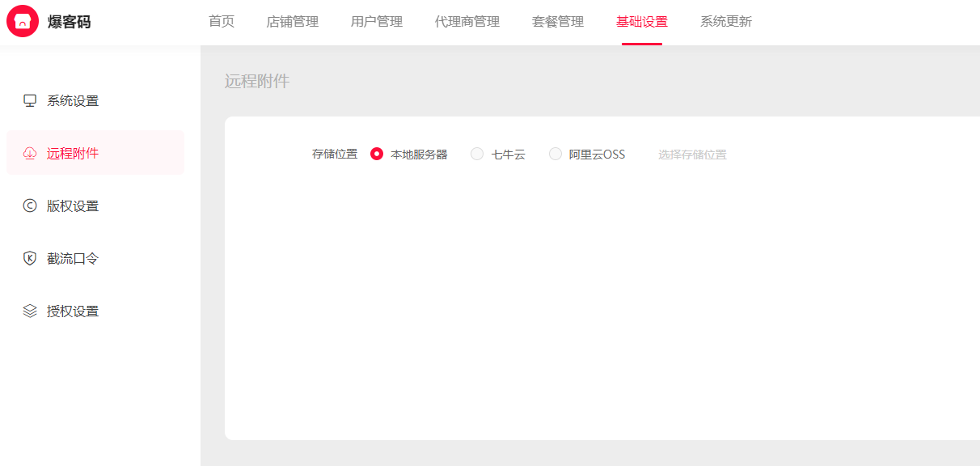Click the 远程附件 page heading
This screenshot has height=466, width=980.
(x=257, y=82)
